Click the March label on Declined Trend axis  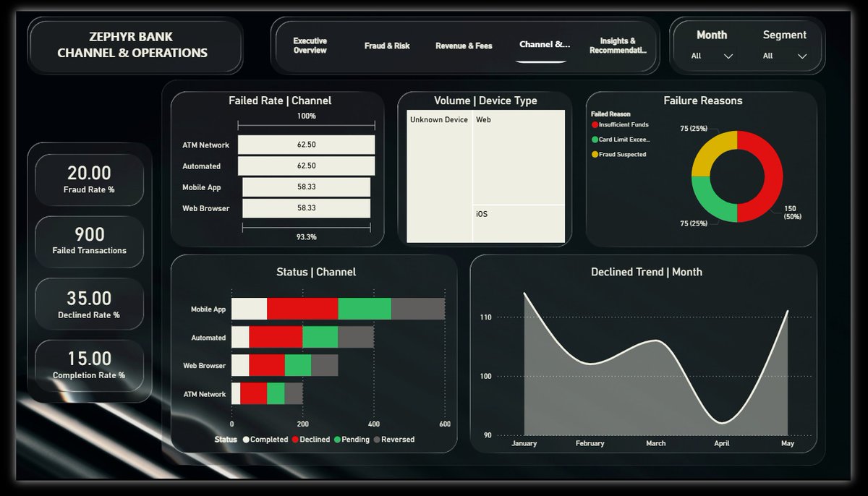[656, 443]
